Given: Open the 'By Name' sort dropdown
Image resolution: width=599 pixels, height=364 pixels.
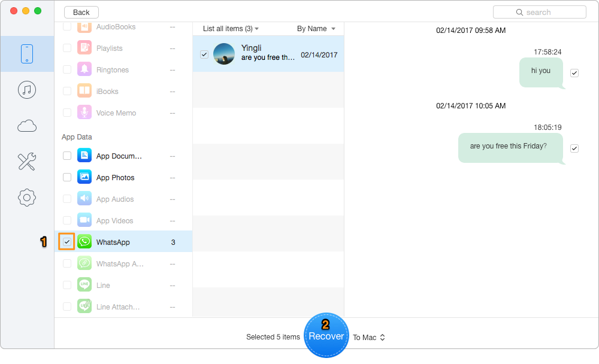Looking at the screenshot, I should pos(316,28).
